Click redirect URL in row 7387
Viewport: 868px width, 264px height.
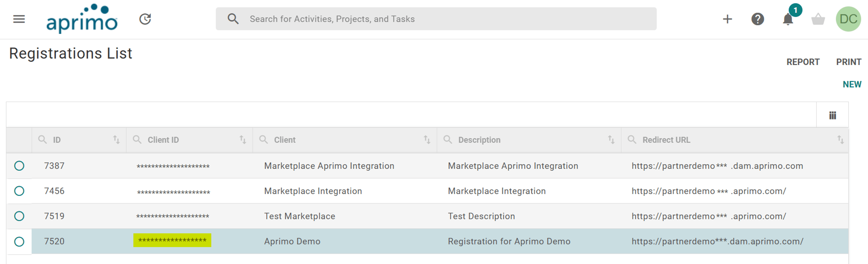coord(717,166)
